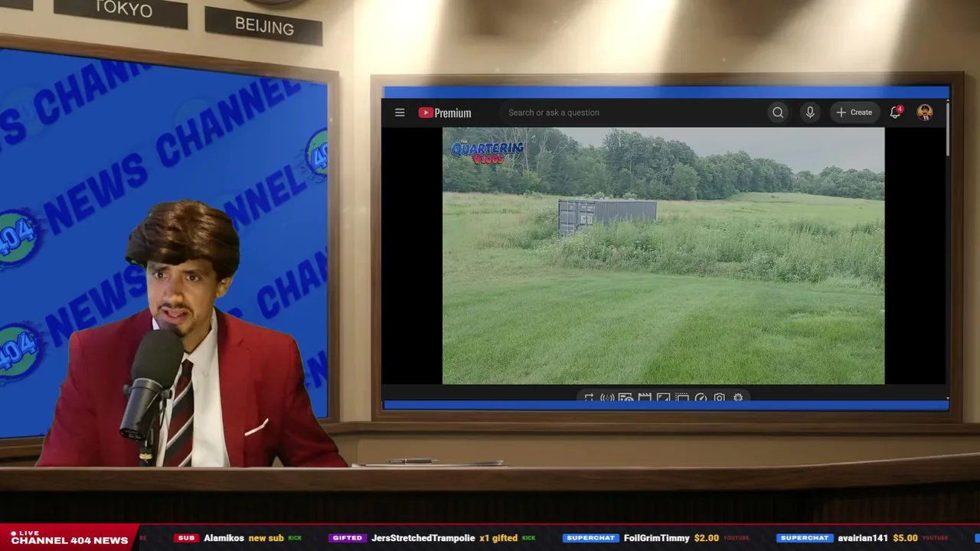
Task: Click the Quartering Vlogs video watermark logo
Action: click(488, 151)
